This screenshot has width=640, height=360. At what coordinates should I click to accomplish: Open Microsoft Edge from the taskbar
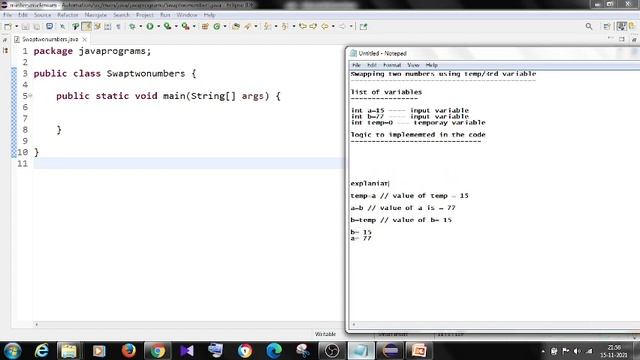coord(274,351)
